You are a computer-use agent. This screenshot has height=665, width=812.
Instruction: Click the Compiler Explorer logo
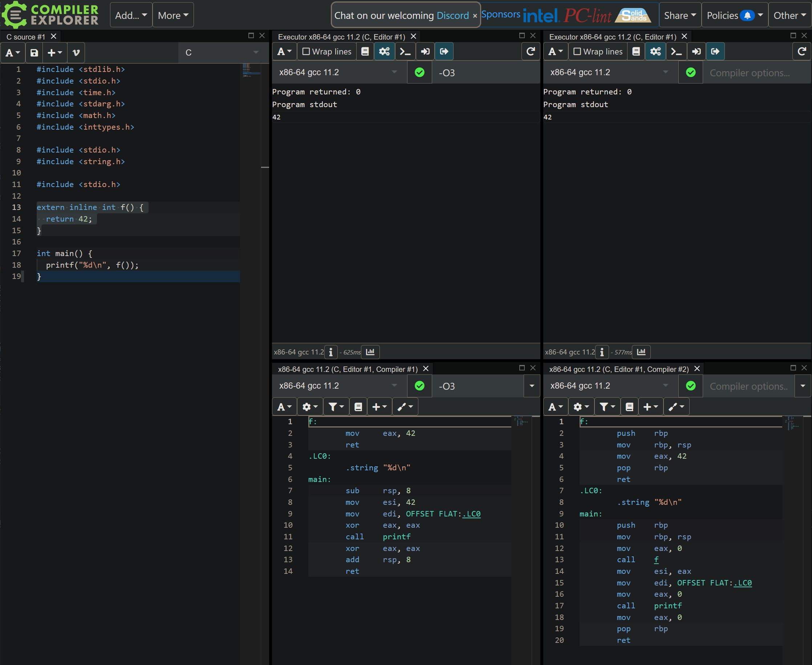coord(50,15)
